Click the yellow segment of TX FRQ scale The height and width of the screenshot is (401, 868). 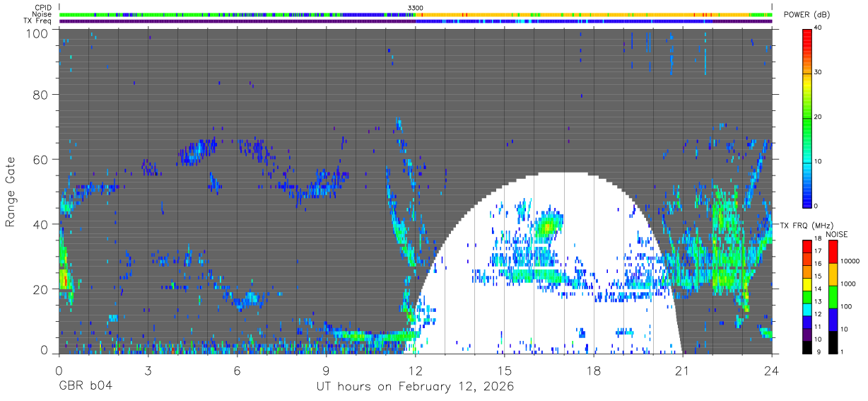tap(808, 284)
